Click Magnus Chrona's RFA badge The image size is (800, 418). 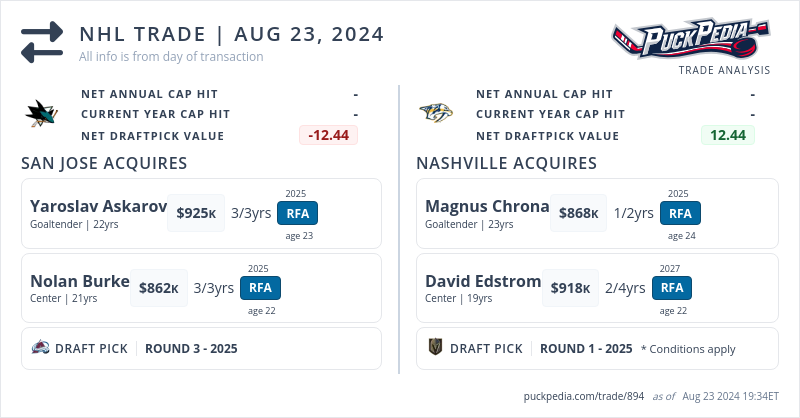(x=680, y=213)
